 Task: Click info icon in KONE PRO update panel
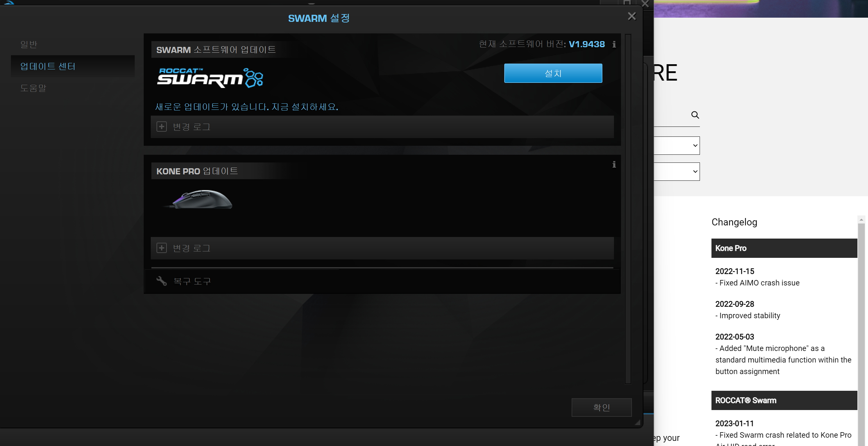(614, 164)
